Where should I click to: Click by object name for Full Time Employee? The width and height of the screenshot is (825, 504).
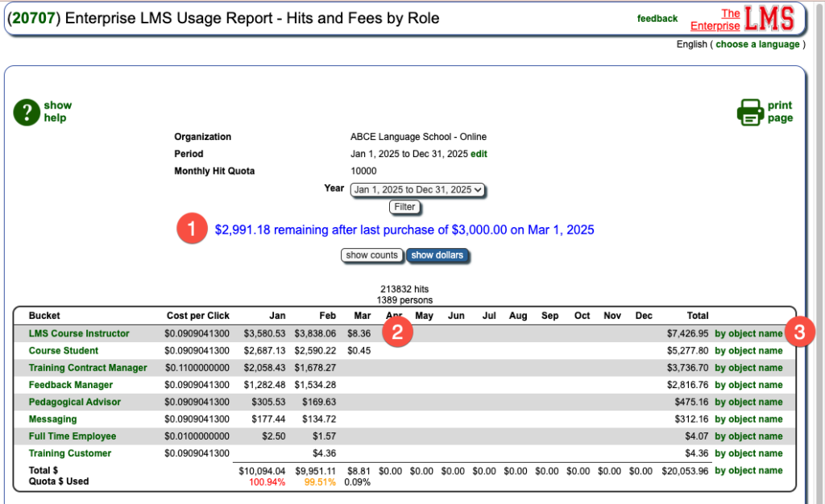[x=748, y=436]
